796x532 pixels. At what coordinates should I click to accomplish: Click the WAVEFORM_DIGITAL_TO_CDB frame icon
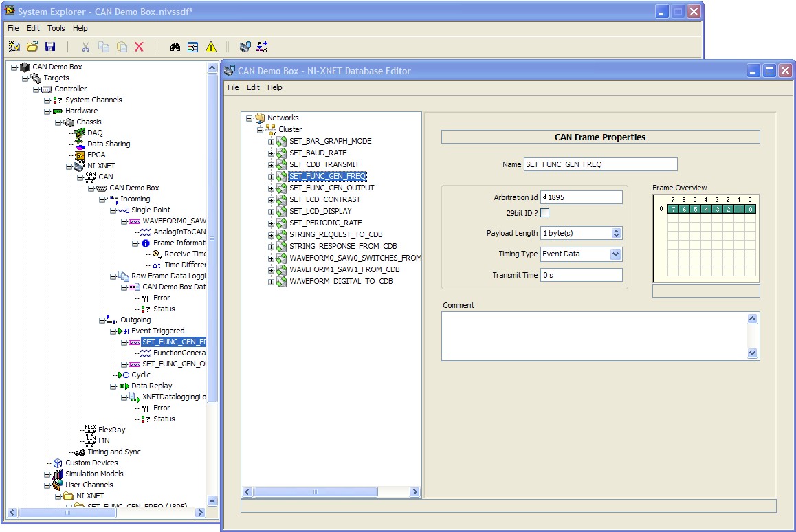click(x=282, y=281)
